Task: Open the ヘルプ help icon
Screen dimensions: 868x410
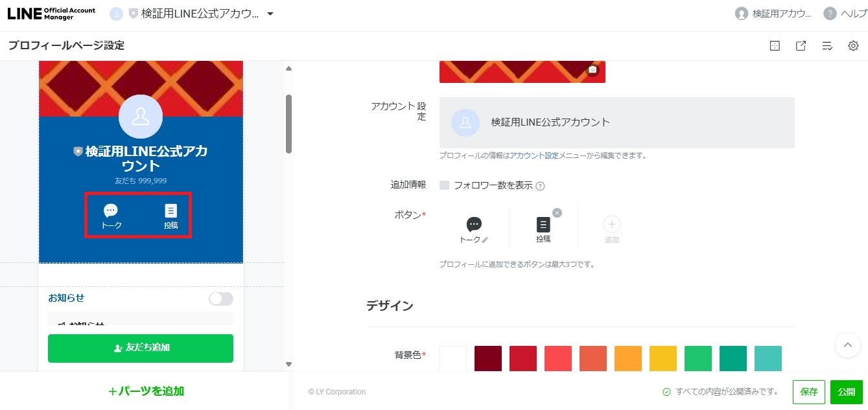Action: pos(830,14)
